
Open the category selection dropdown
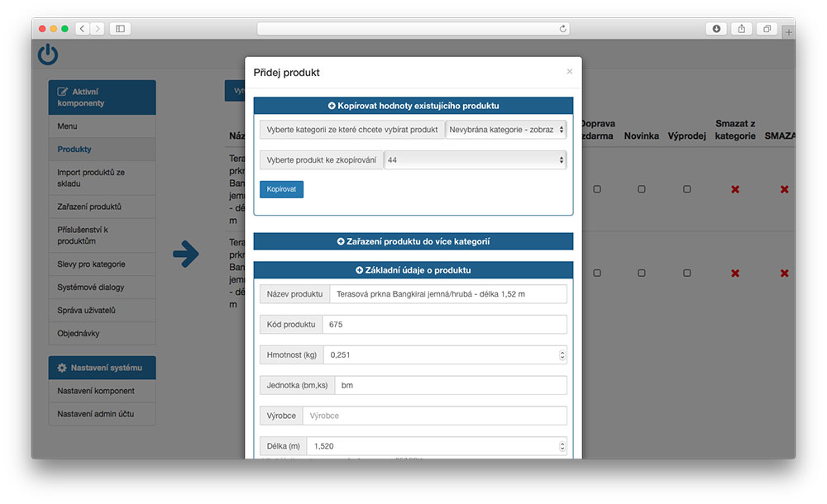point(506,130)
